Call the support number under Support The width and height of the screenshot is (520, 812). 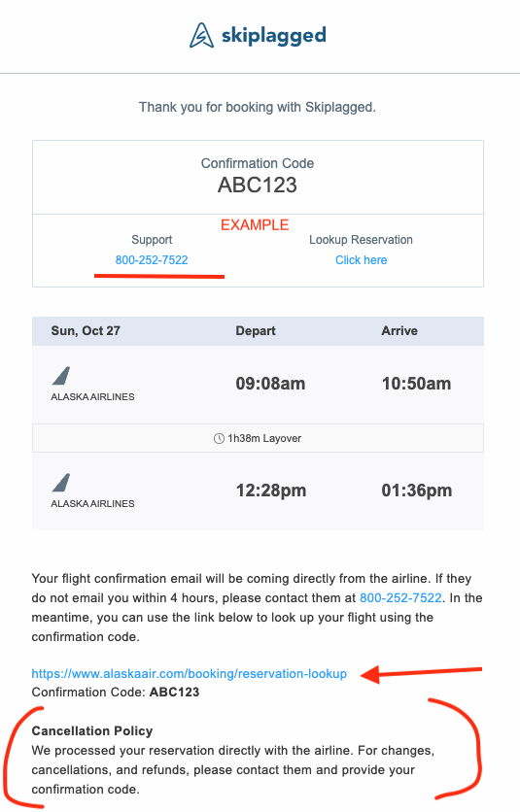pyautogui.click(x=152, y=260)
